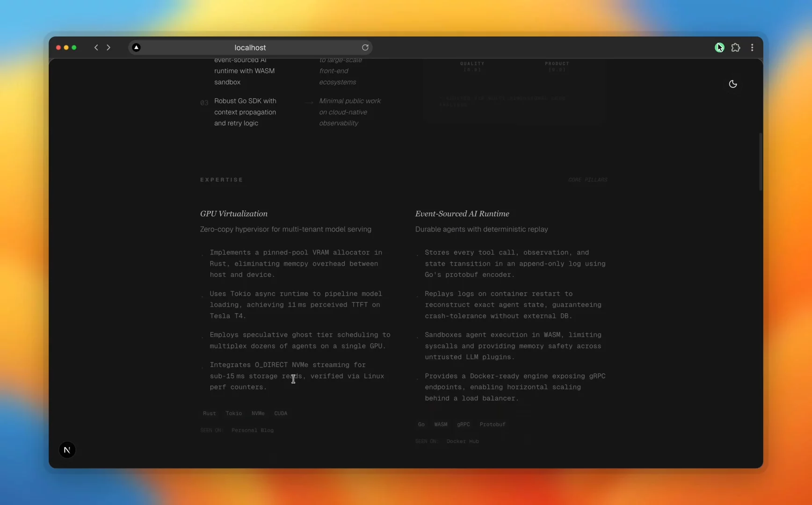Click the Docker-ready engine bullet

click(x=515, y=387)
